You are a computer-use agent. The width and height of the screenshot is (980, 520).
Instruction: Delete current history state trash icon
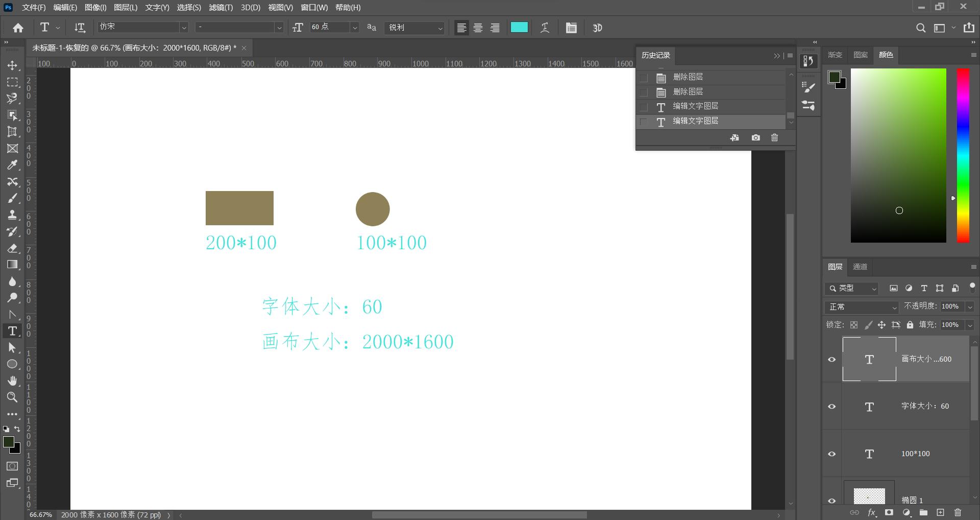[x=774, y=137]
